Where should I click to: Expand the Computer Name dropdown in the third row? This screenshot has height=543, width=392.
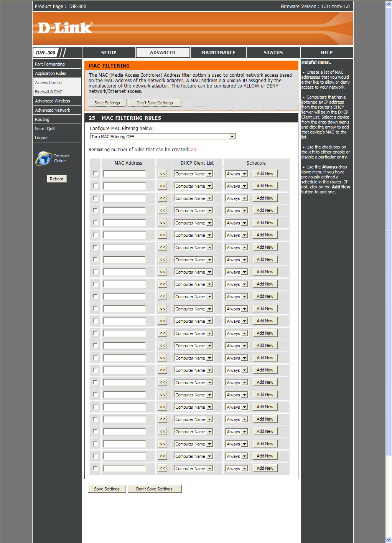(193, 198)
